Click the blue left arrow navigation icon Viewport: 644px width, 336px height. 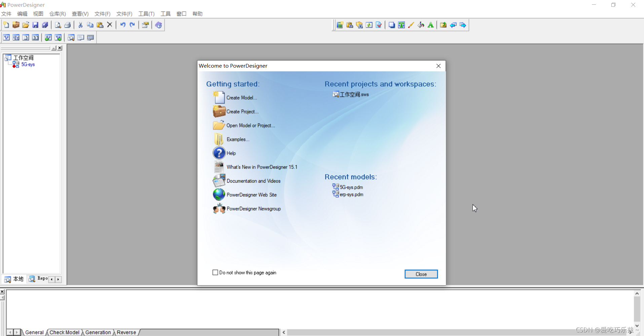(x=453, y=25)
